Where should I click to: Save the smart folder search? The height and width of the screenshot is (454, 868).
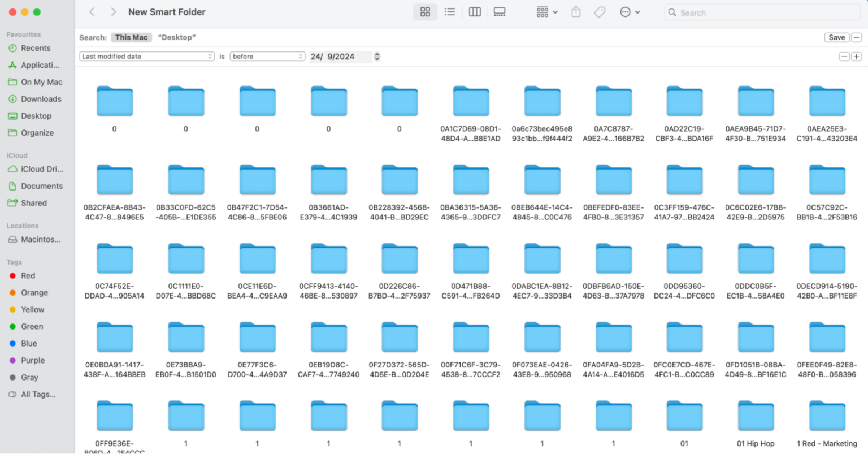836,37
